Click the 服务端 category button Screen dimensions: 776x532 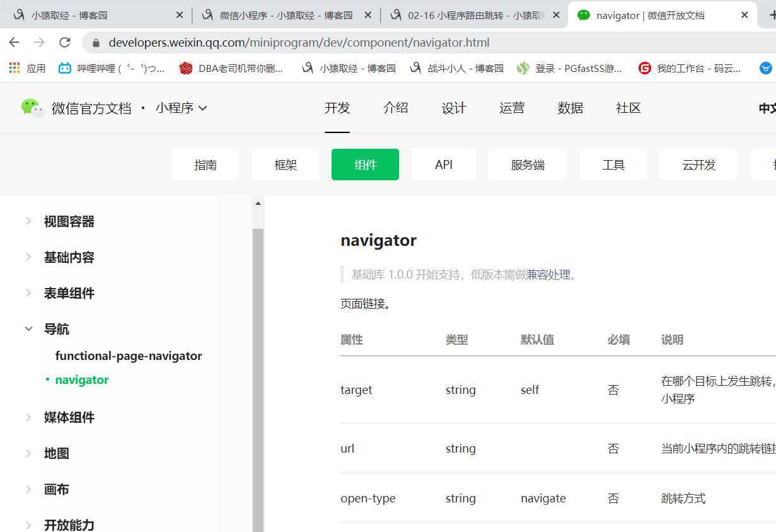[x=528, y=165]
